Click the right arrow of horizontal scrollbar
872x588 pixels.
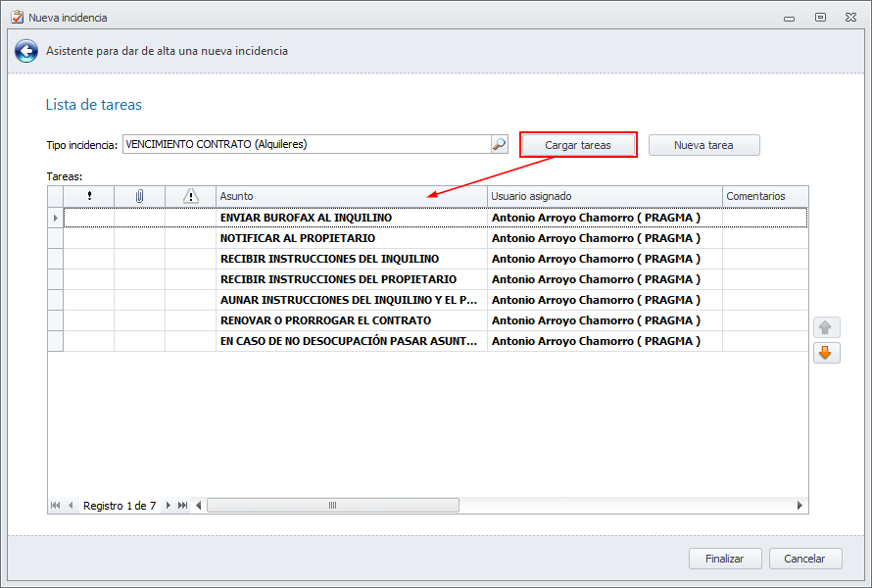[799, 505]
